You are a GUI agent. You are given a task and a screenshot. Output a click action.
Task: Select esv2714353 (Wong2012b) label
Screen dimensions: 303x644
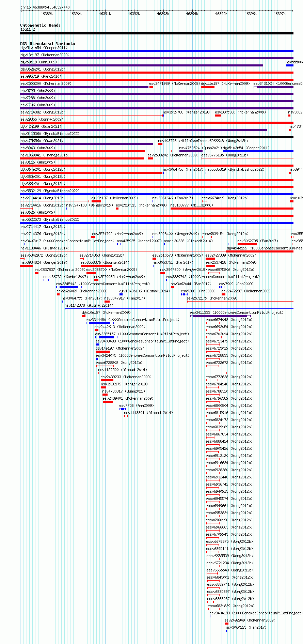(x=102, y=256)
